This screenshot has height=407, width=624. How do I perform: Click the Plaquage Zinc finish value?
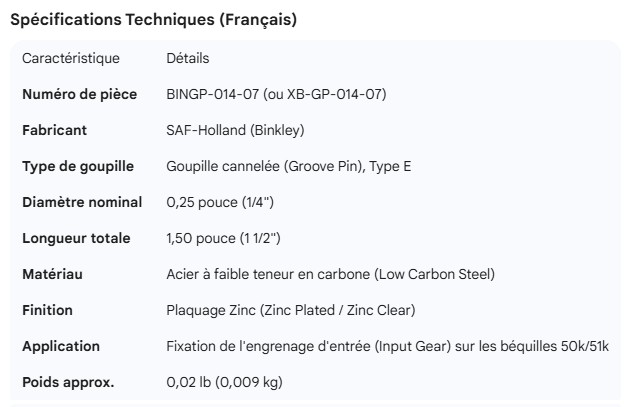[x=291, y=310]
